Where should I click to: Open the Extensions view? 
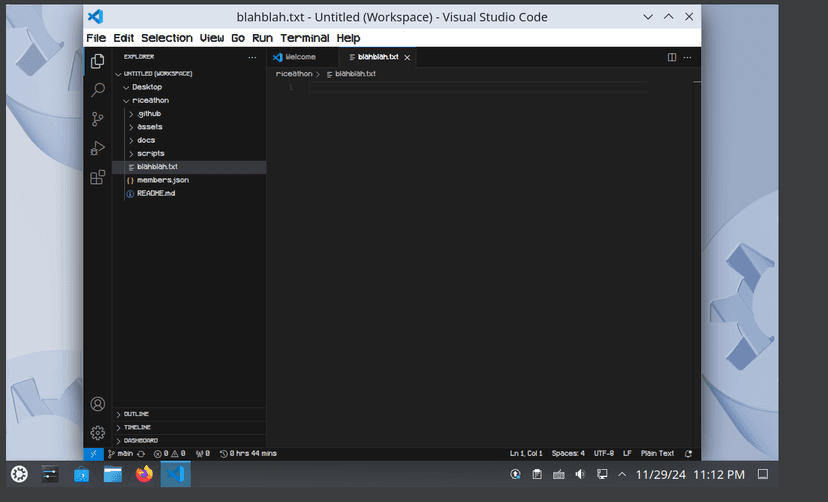98,177
